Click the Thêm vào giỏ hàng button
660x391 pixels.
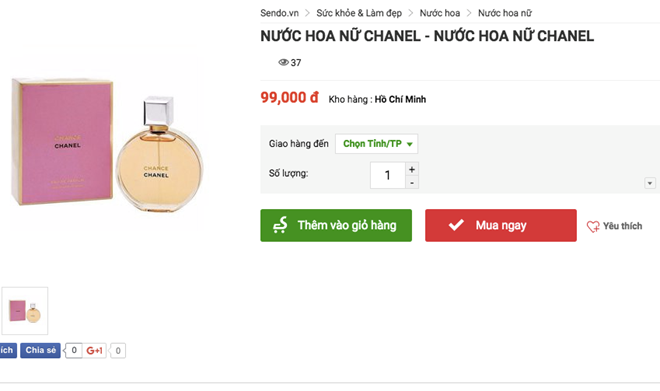click(336, 225)
